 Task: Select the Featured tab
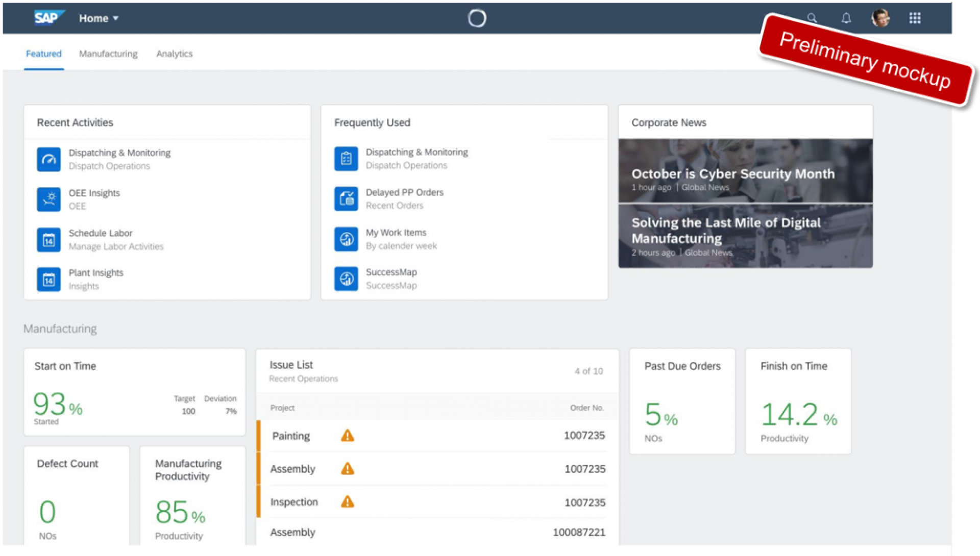coord(43,54)
